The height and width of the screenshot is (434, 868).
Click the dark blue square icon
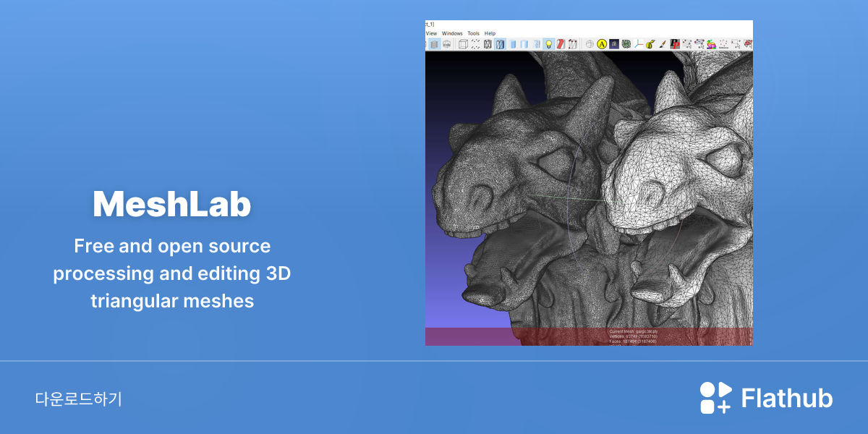(614, 44)
